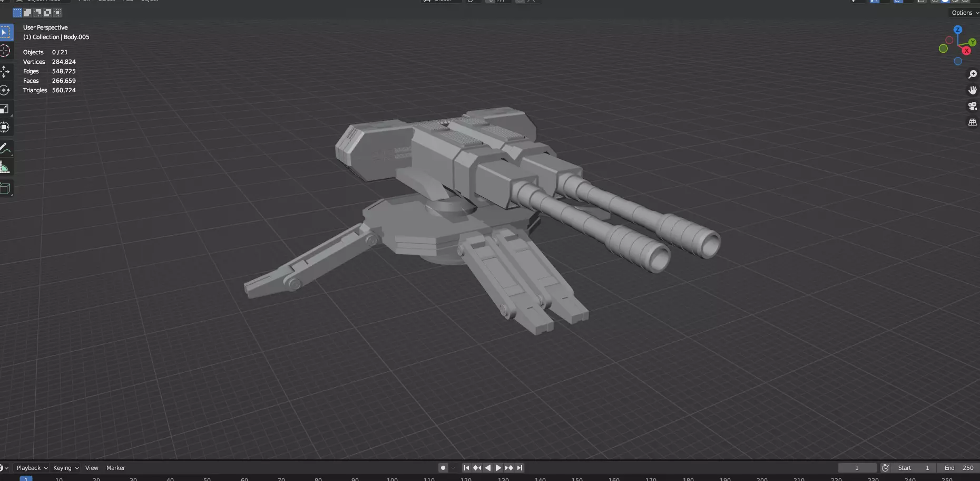
Task: Click the playhead at frame 1
Action: click(x=26, y=478)
